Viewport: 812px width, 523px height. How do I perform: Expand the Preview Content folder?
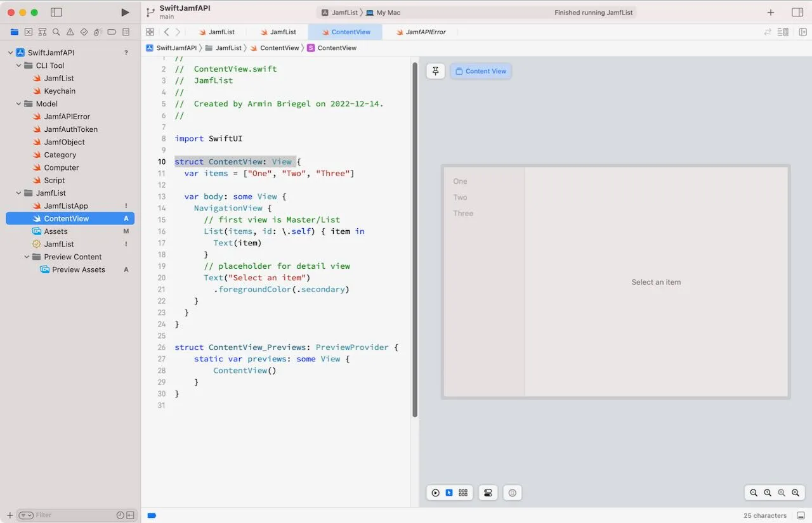[x=26, y=257]
